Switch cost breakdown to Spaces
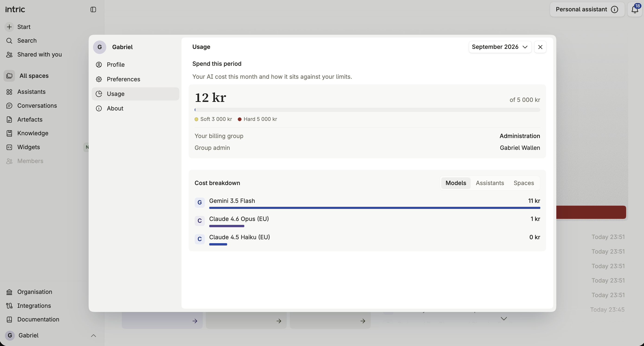 524,183
